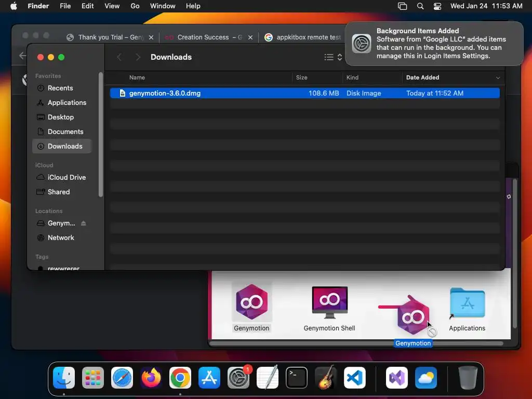Click the date and time in the menu bar
The image size is (532, 399).
[486, 6]
